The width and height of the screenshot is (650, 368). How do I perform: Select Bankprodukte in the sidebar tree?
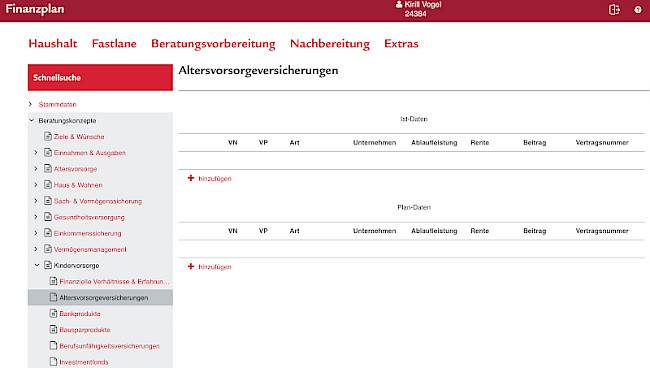pos(80,314)
